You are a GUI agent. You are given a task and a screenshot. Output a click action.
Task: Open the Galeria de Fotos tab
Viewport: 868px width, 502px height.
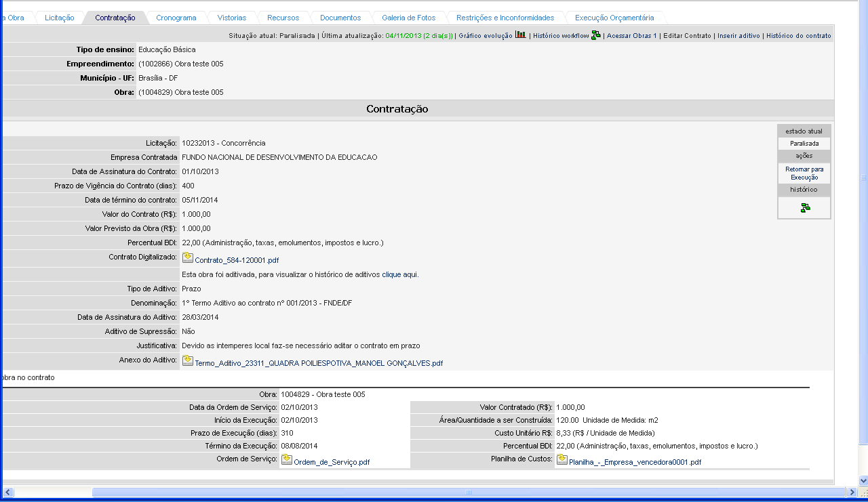409,18
